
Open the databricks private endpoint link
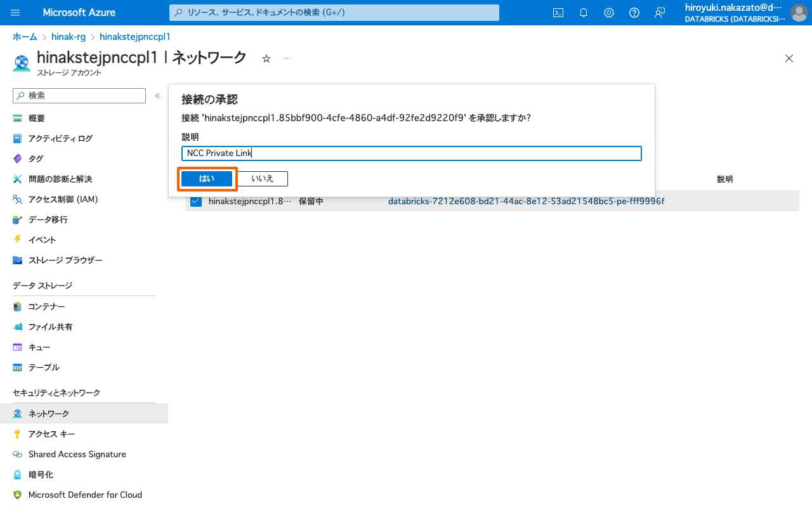527,202
